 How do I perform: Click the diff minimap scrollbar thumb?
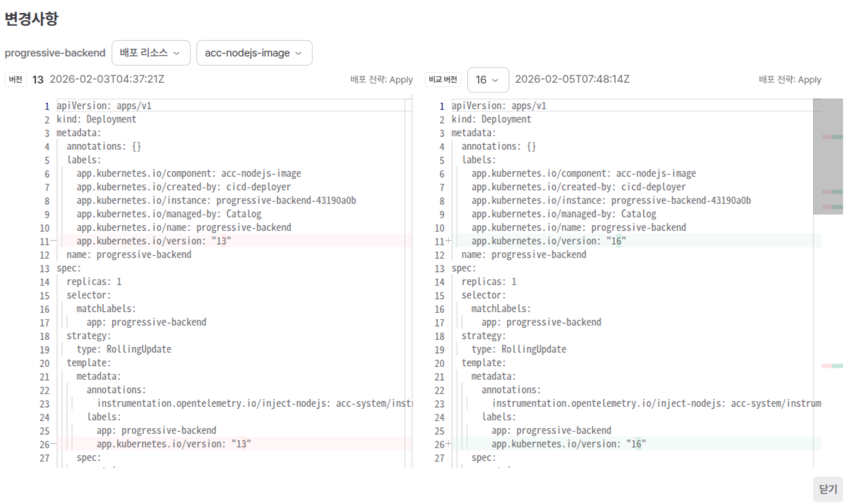pyautogui.click(x=828, y=156)
